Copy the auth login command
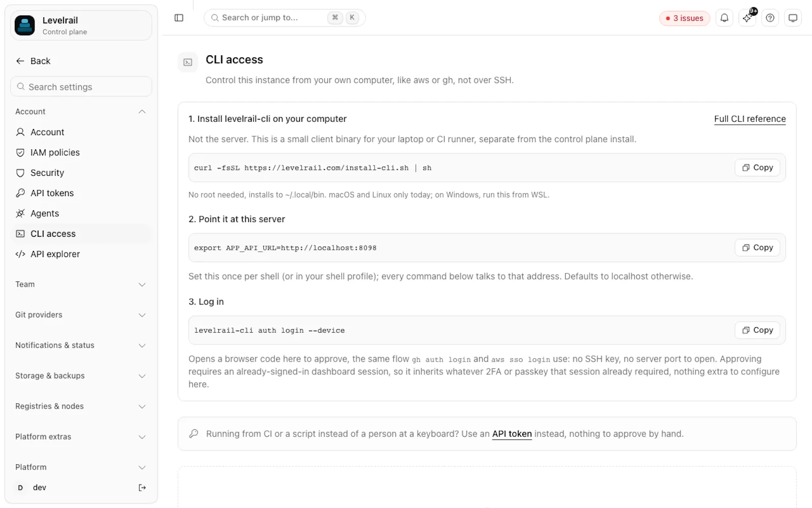Viewport: 812px width, 508px height. click(757, 330)
